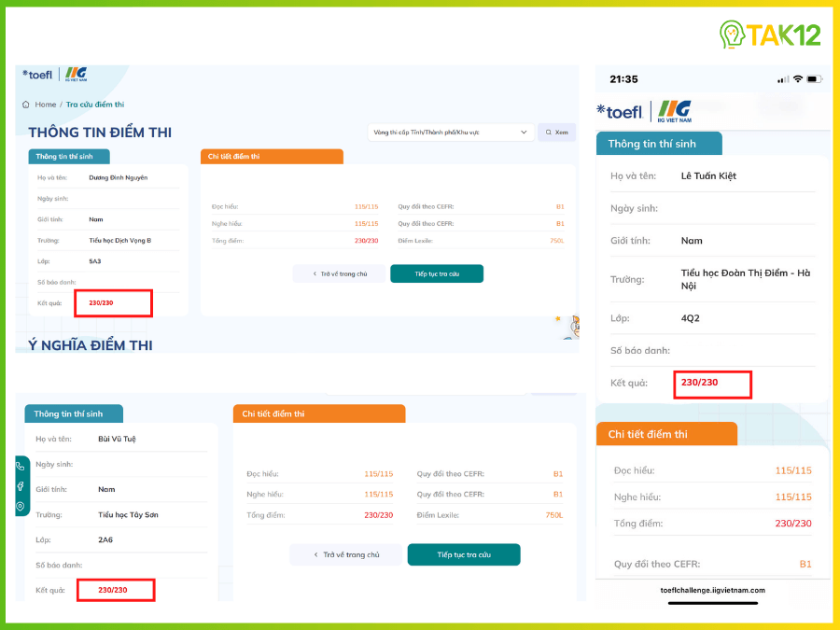This screenshot has width=840, height=630.
Task: Click the upper Trở về trang chủ button
Action: pyautogui.click(x=339, y=273)
